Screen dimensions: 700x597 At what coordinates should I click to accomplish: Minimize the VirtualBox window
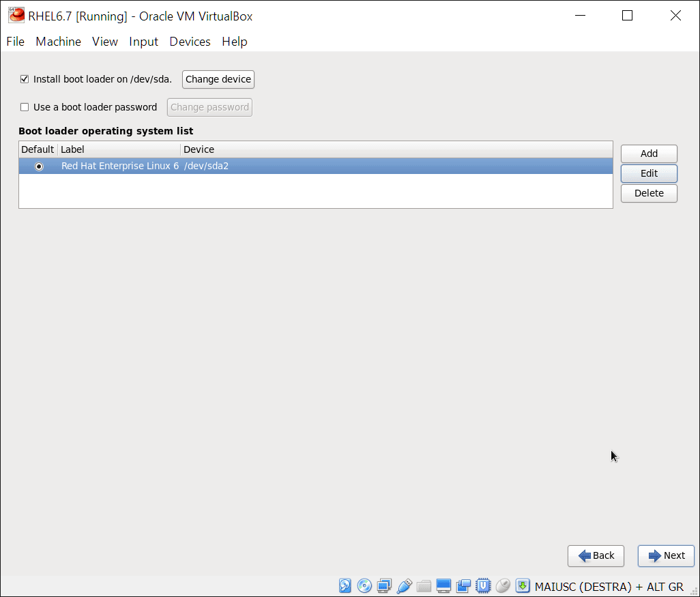click(580, 16)
